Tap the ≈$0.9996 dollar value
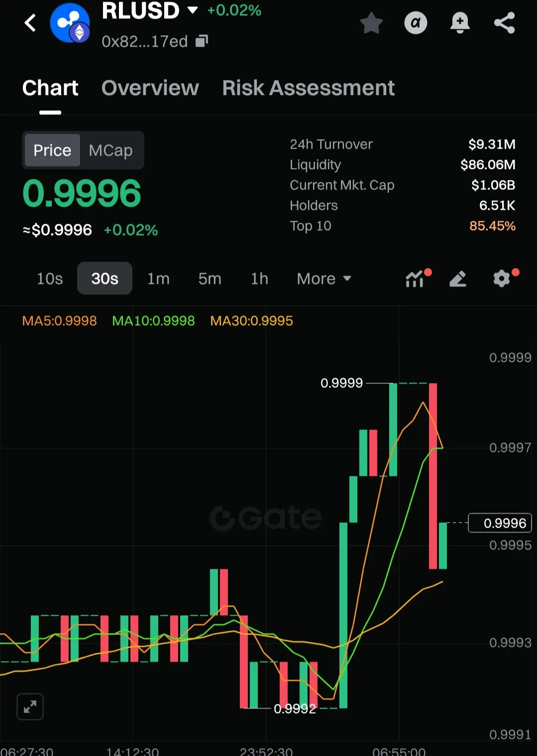The image size is (537, 756). pos(57,230)
